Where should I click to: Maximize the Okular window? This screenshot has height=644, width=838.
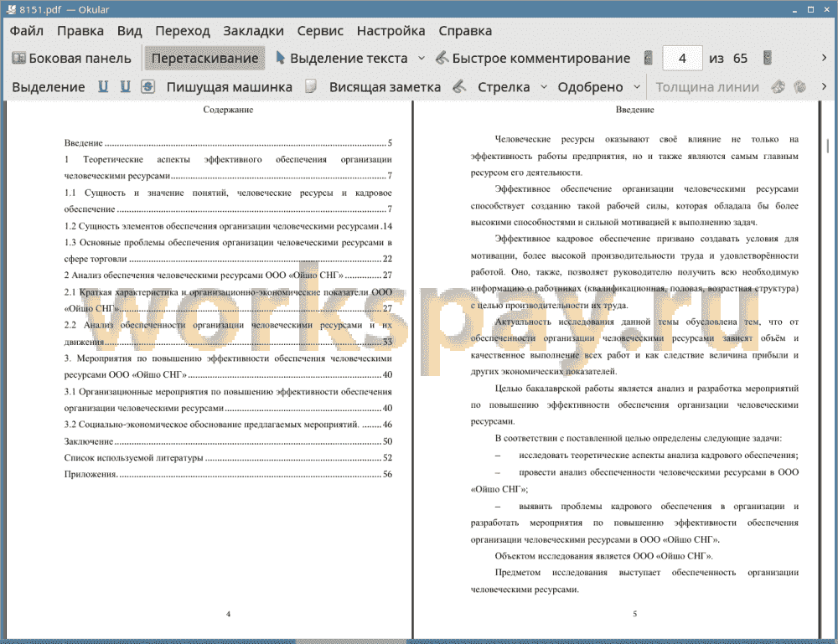(x=810, y=9)
